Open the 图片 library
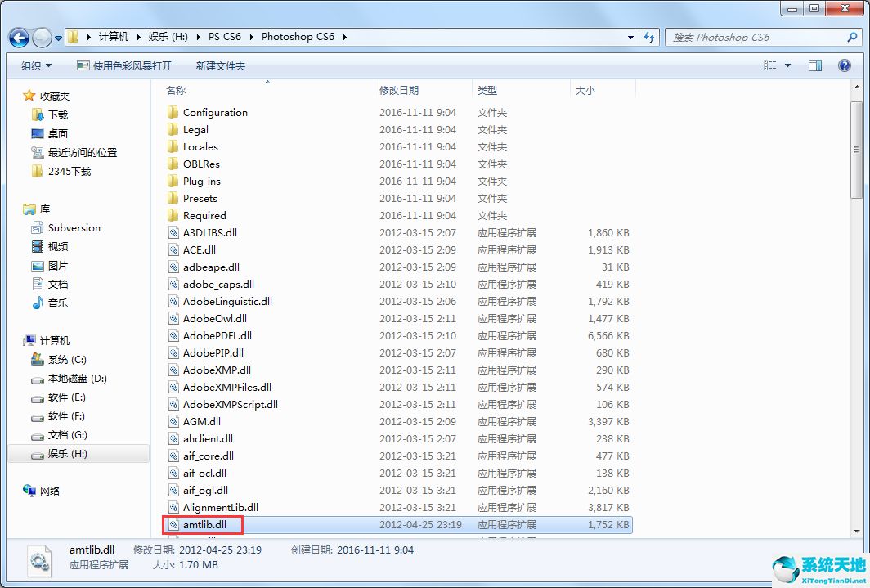The image size is (870, 588). 58,266
